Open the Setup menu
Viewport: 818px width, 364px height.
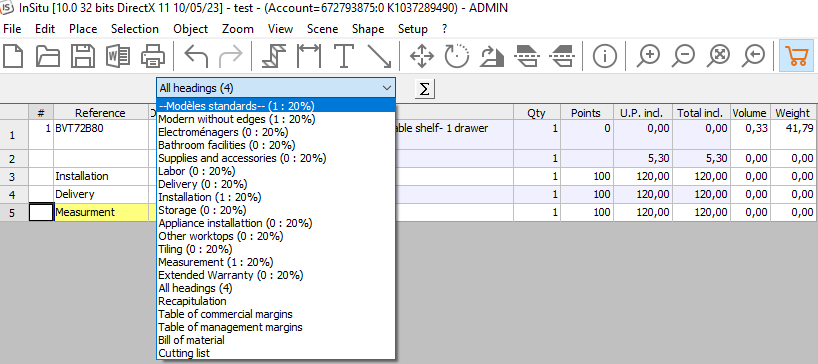413,29
